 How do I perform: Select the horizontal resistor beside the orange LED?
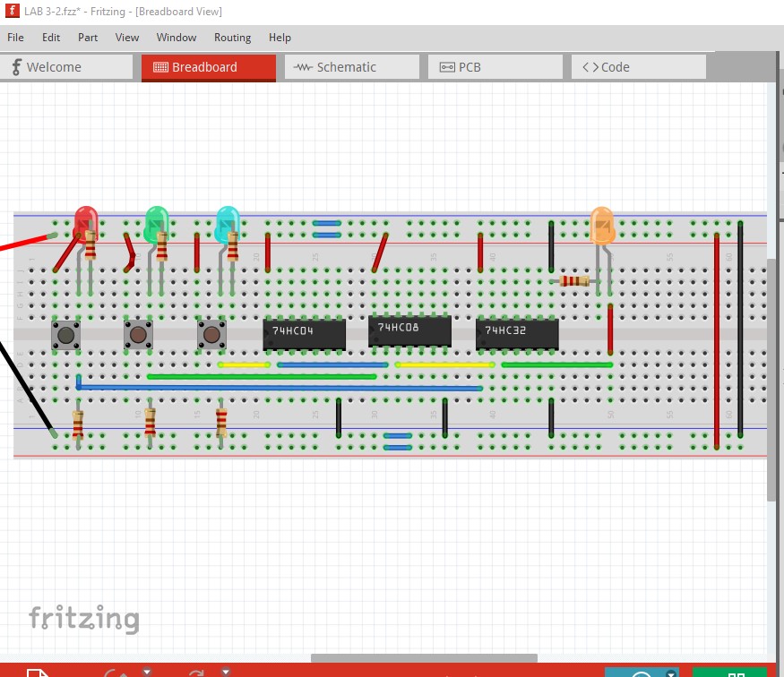(x=573, y=281)
